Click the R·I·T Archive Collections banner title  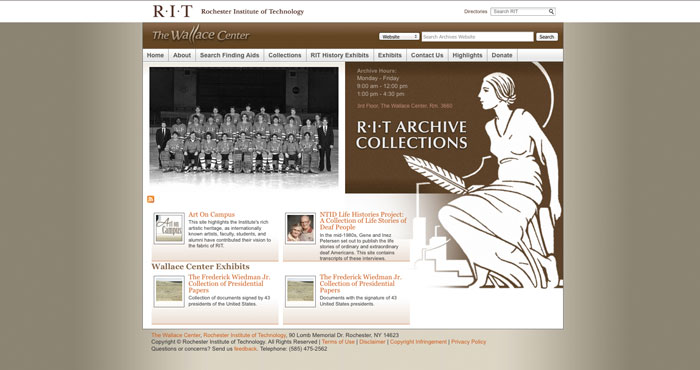click(x=412, y=135)
